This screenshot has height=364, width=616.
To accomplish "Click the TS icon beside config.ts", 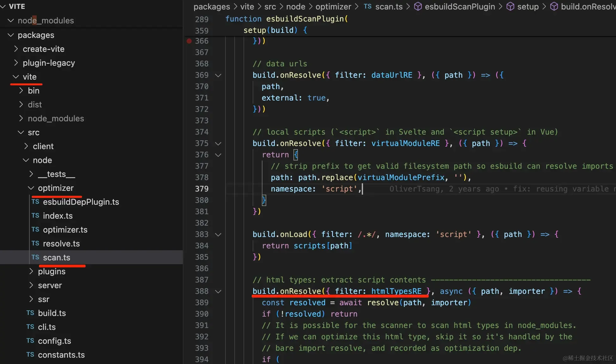I will pos(30,341).
